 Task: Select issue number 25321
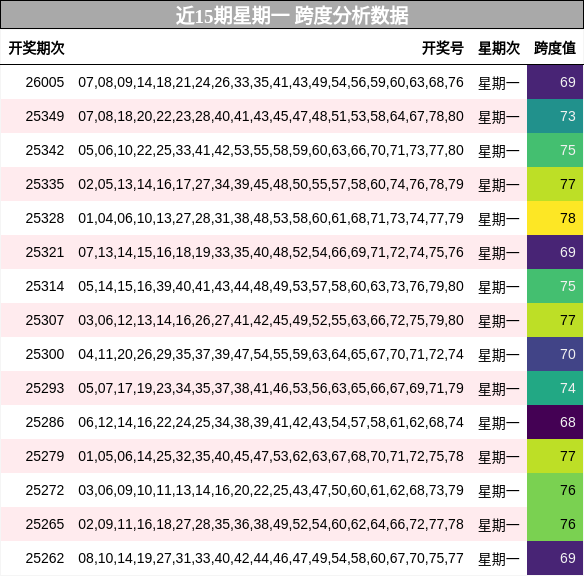pos(45,252)
